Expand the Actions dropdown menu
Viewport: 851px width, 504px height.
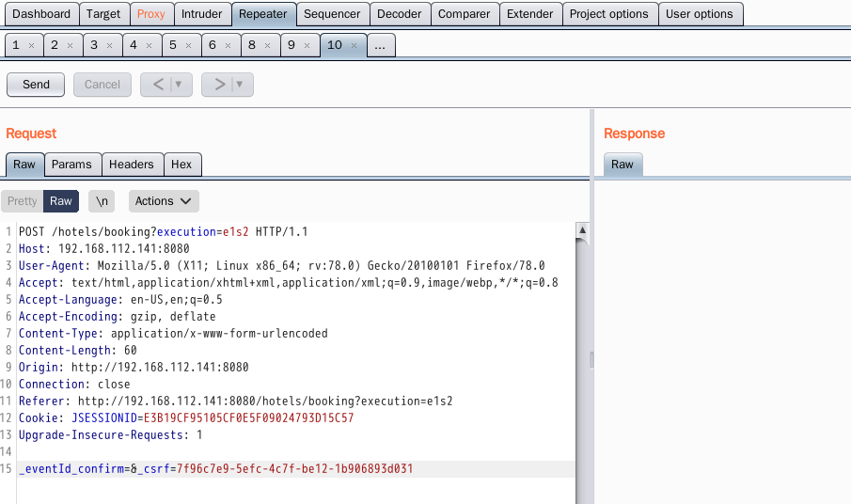click(164, 201)
